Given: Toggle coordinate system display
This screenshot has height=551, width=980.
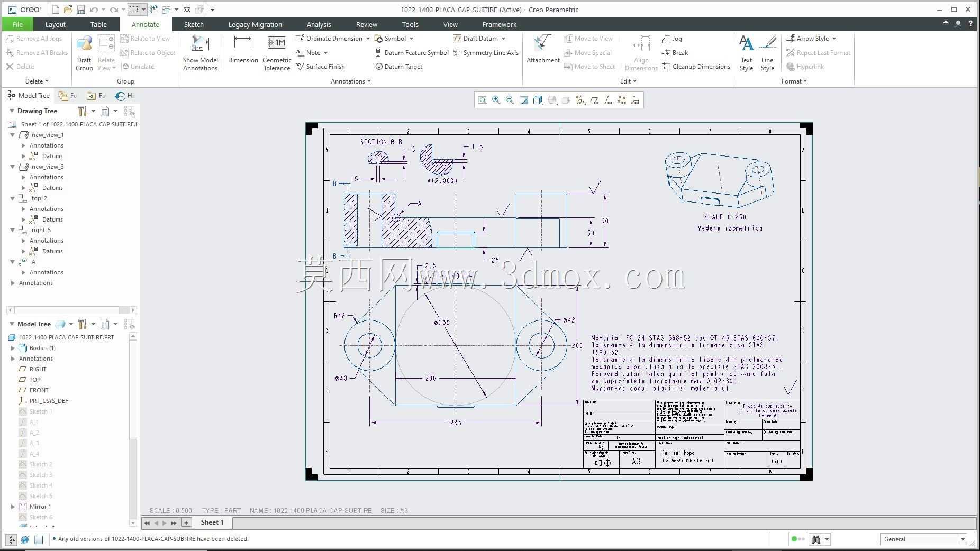Looking at the screenshot, I should click(636, 100).
